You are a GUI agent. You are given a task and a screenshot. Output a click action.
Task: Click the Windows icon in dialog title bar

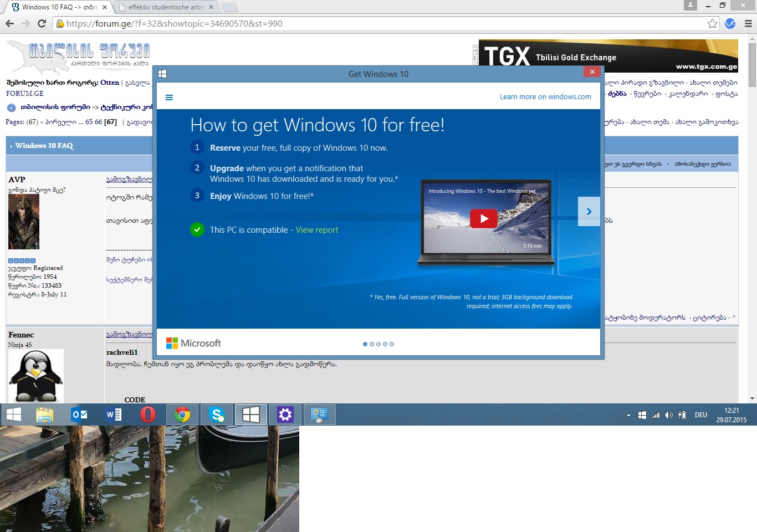[162, 74]
